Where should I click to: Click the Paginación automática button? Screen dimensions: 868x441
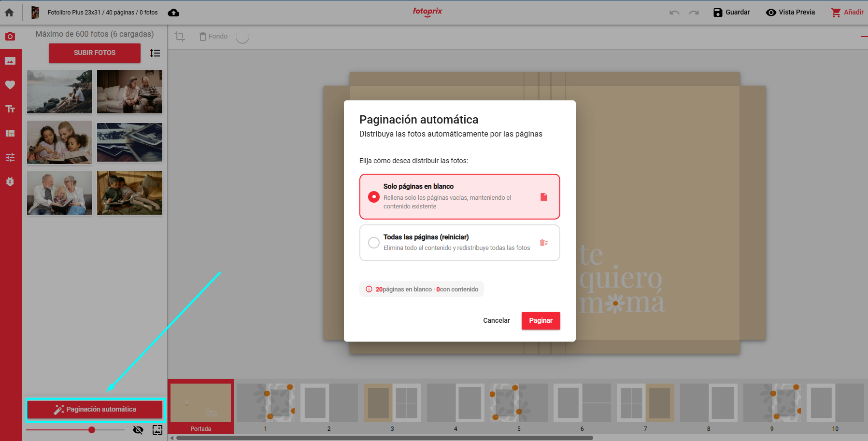(x=95, y=410)
